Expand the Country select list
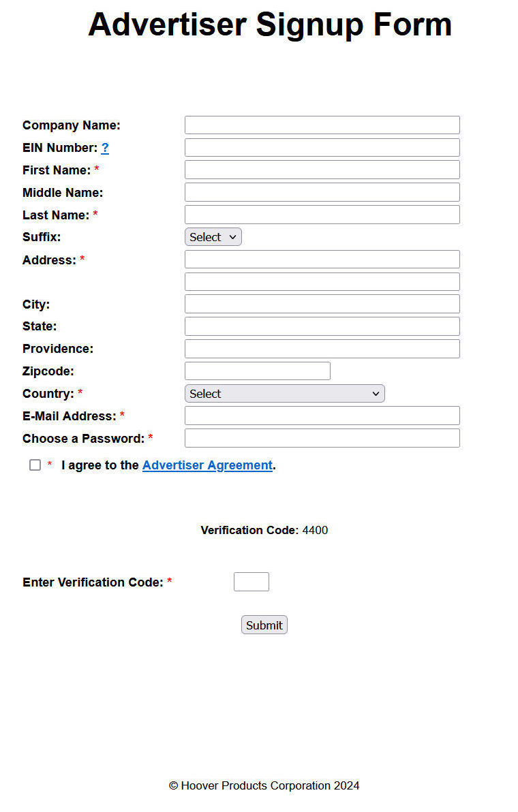518x812 pixels. point(284,394)
